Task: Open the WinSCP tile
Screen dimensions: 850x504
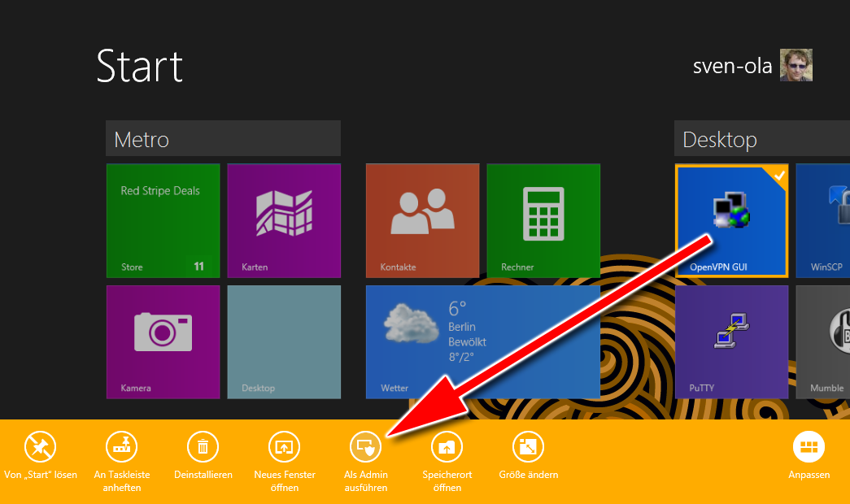Action: click(823, 220)
